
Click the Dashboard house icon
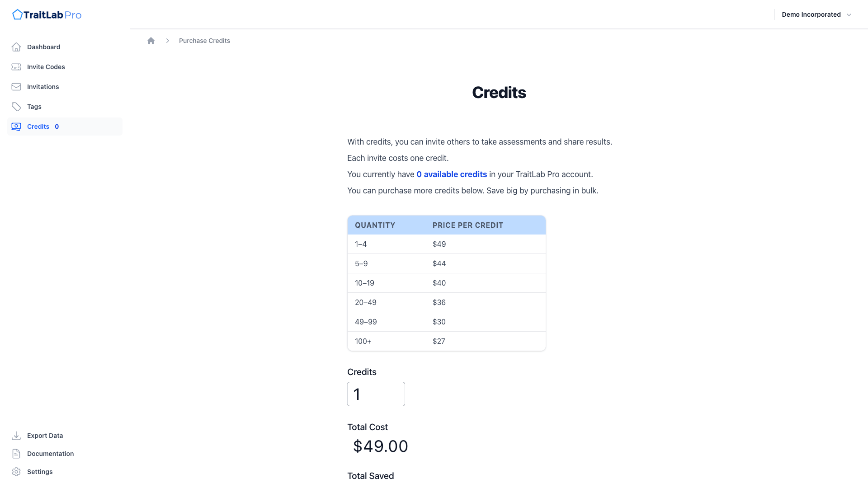click(x=16, y=47)
